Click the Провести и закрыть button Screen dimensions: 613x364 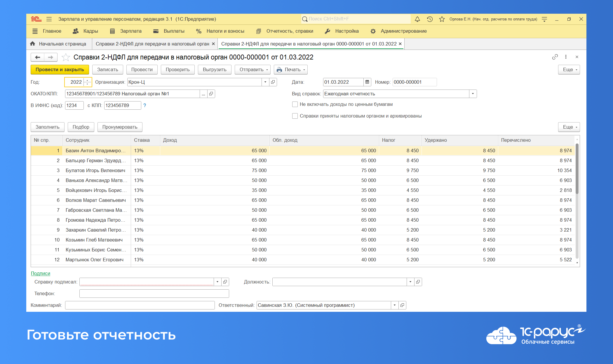pyautogui.click(x=59, y=69)
